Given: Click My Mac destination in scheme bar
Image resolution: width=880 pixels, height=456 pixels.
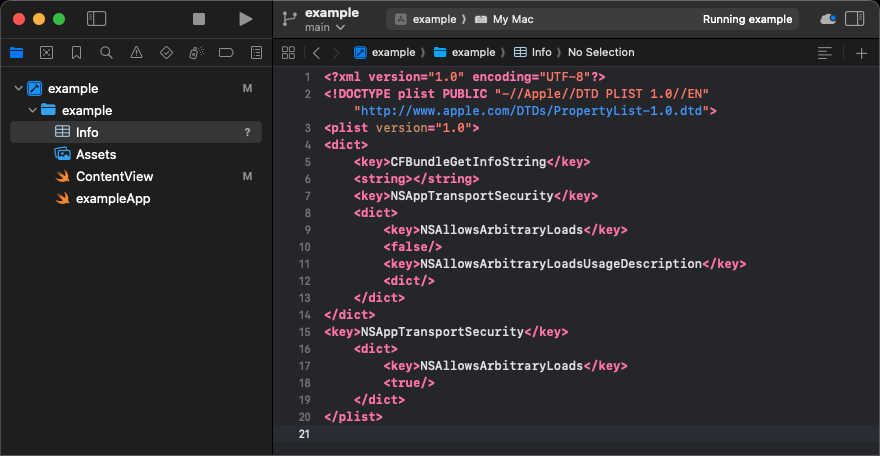Looking at the screenshot, I should coord(511,19).
